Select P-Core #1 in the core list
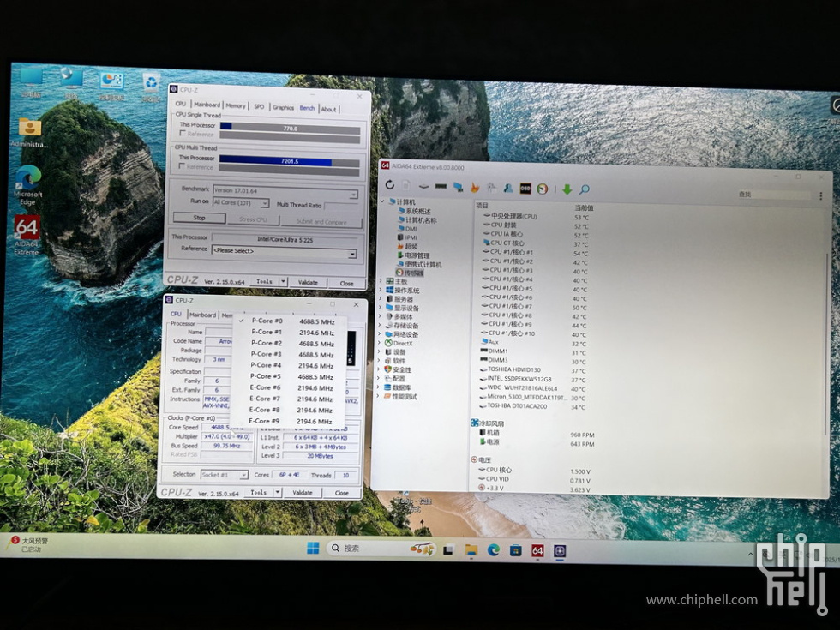 [x=267, y=332]
